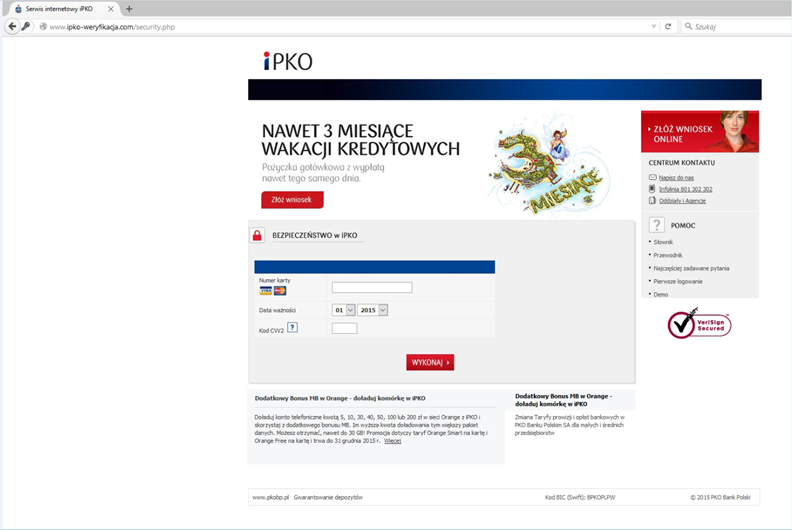792x530 pixels.
Task: Open the Oddziały i Agencje link
Action: point(682,201)
